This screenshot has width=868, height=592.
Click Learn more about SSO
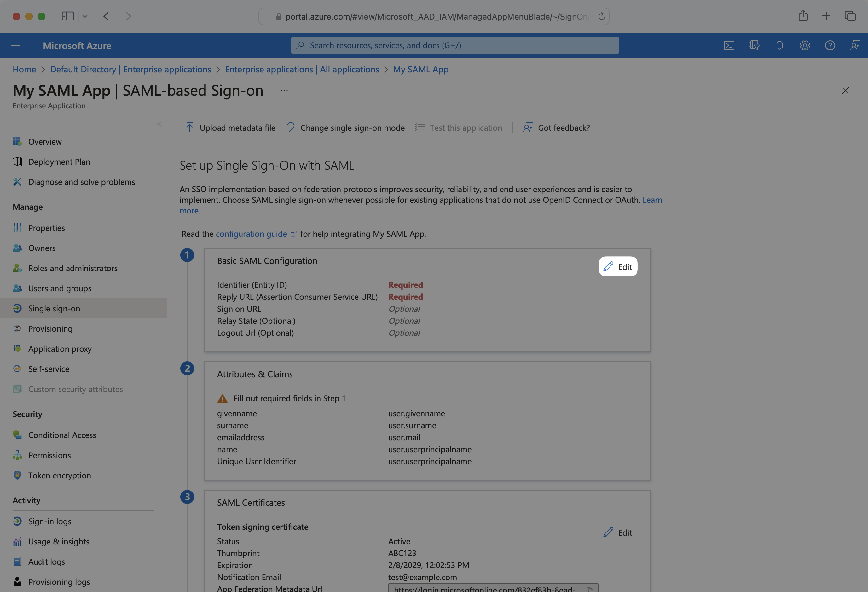coord(652,200)
